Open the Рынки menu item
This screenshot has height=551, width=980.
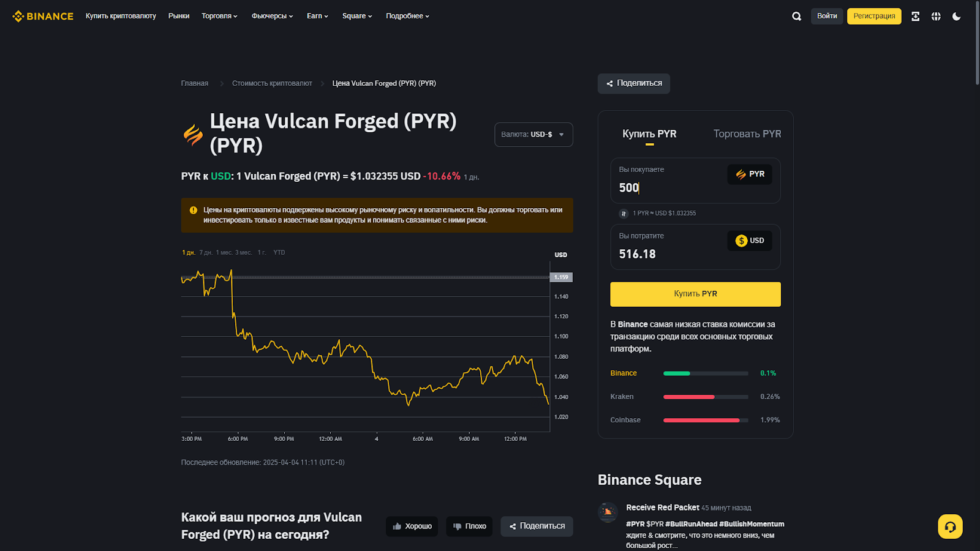pos(179,16)
